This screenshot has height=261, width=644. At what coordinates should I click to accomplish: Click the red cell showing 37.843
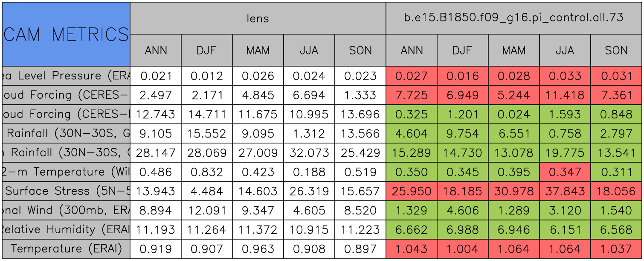coord(565,191)
